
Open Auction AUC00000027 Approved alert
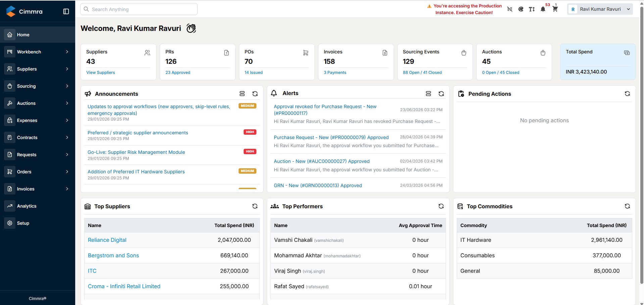(x=321, y=161)
